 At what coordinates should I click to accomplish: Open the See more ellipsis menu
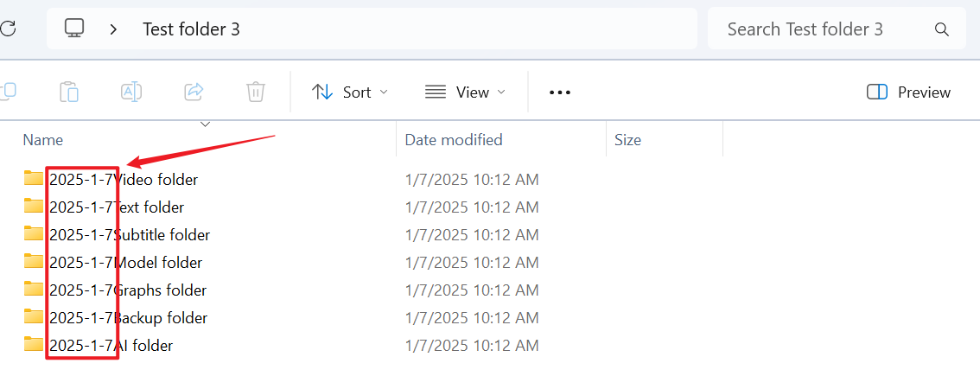point(560,92)
